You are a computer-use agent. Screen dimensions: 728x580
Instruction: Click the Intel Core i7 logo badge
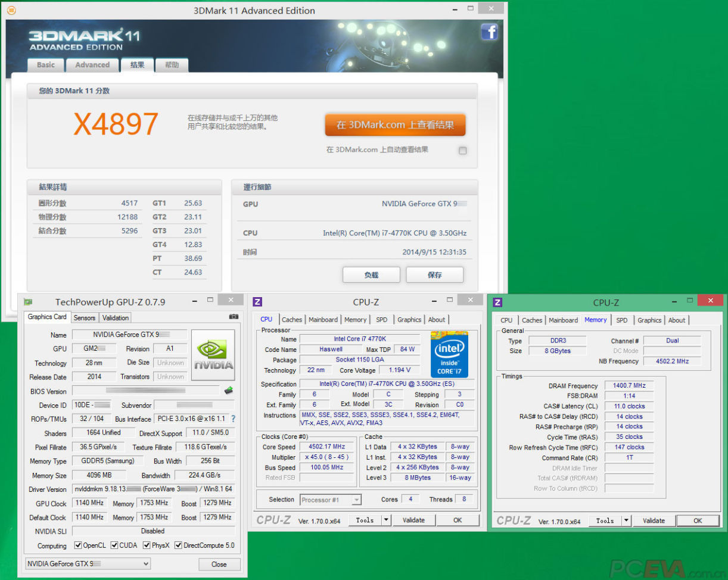(449, 354)
